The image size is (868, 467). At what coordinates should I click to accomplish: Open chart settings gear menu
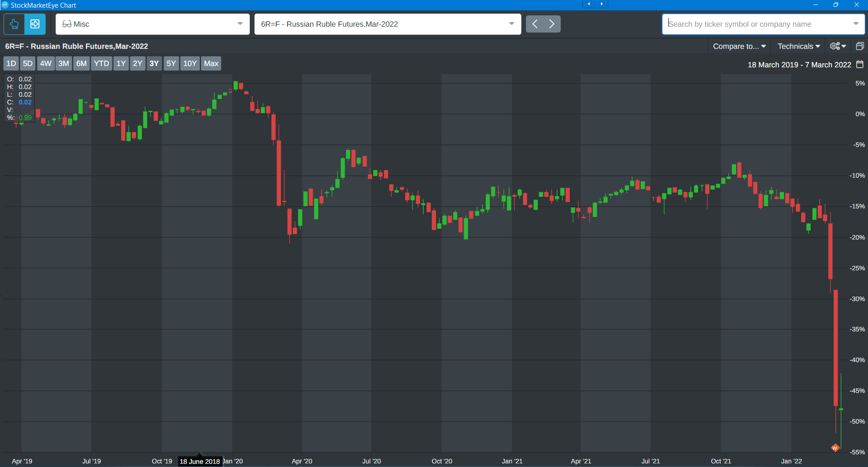838,46
